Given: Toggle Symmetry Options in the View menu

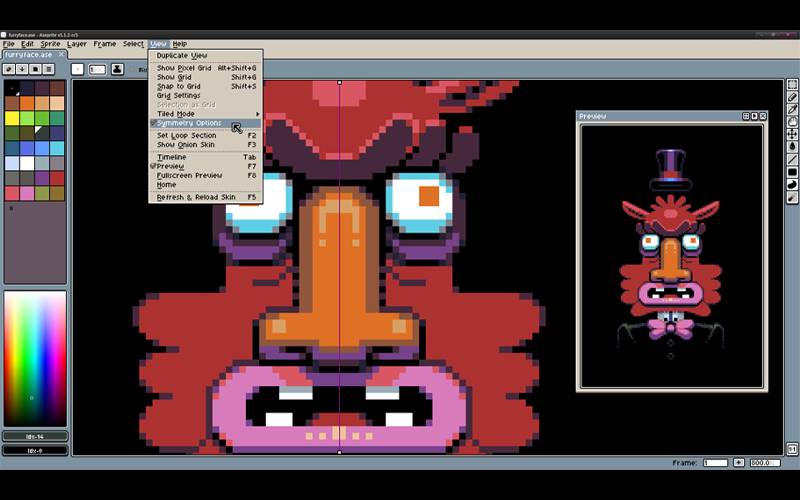Looking at the screenshot, I should tap(189, 123).
